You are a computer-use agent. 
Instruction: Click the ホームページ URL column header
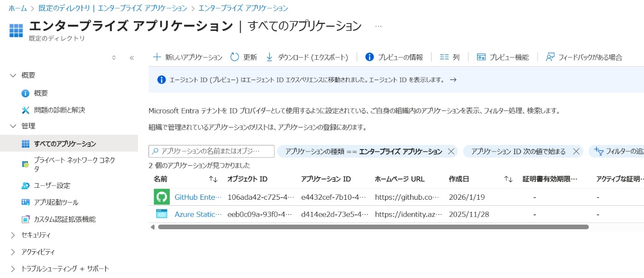point(400,179)
